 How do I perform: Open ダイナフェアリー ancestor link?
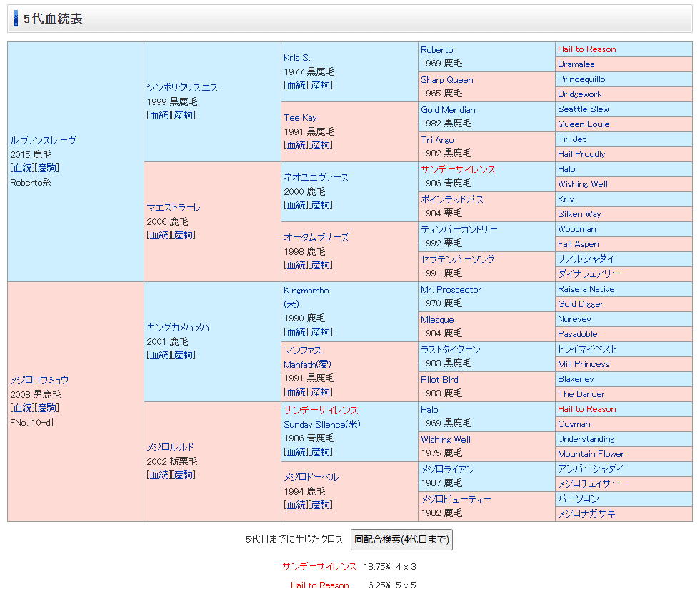click(x=589, y=273)
